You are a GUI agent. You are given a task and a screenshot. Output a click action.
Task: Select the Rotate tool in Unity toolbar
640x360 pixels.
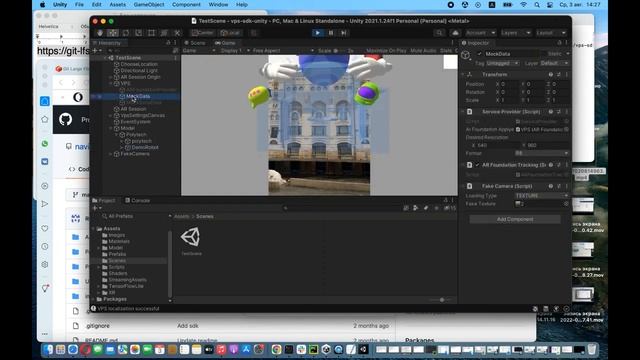(x=126, y=33)
